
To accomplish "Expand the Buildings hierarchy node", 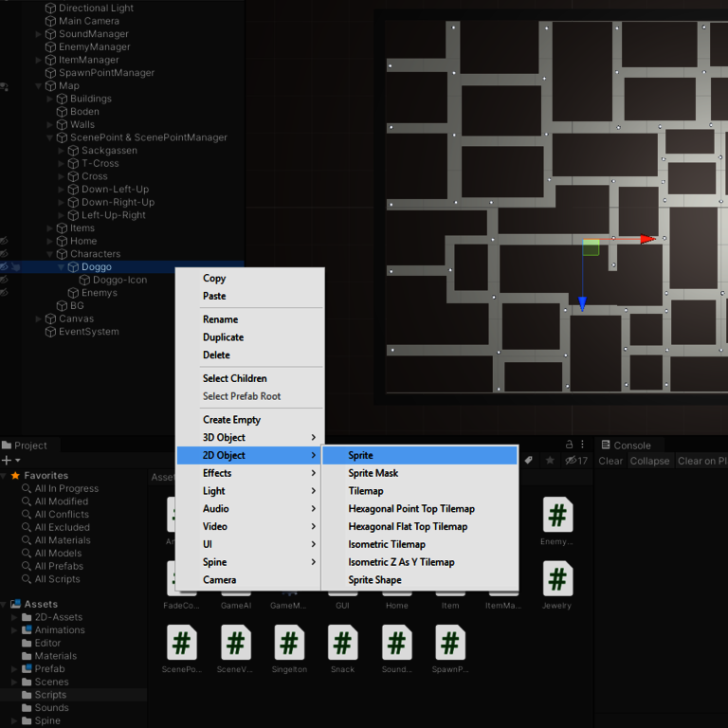I will [49, 99].
